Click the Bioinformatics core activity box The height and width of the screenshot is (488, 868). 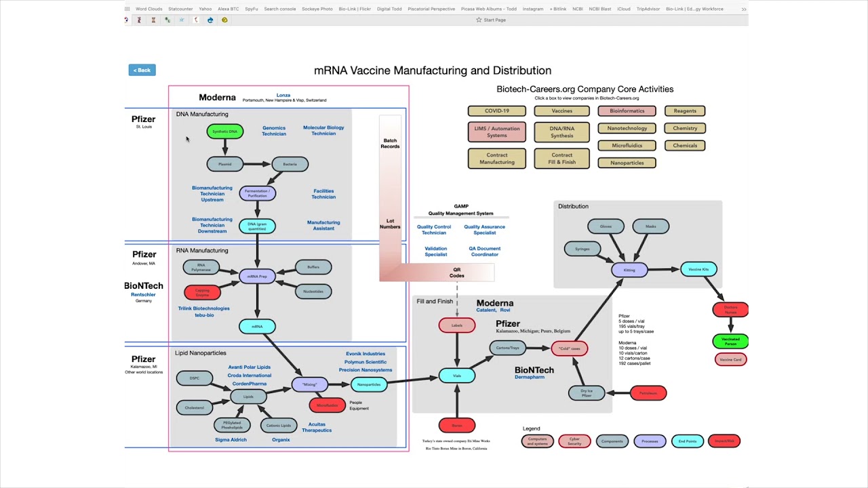click(627, 111)
